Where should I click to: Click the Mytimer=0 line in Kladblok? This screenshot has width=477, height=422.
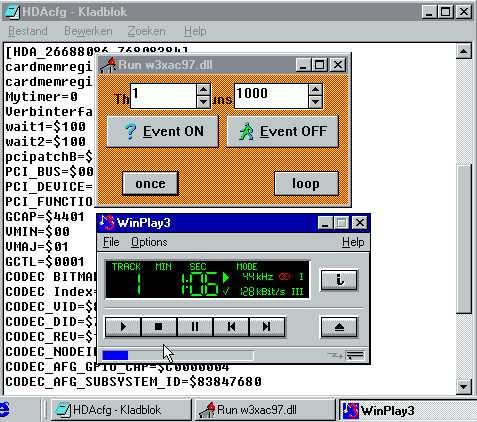coord(41,97)
